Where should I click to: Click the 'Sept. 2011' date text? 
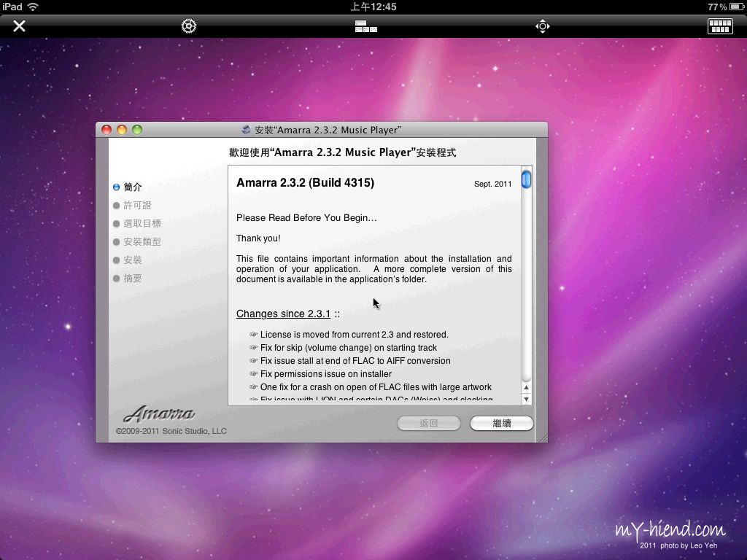[492, 184]
